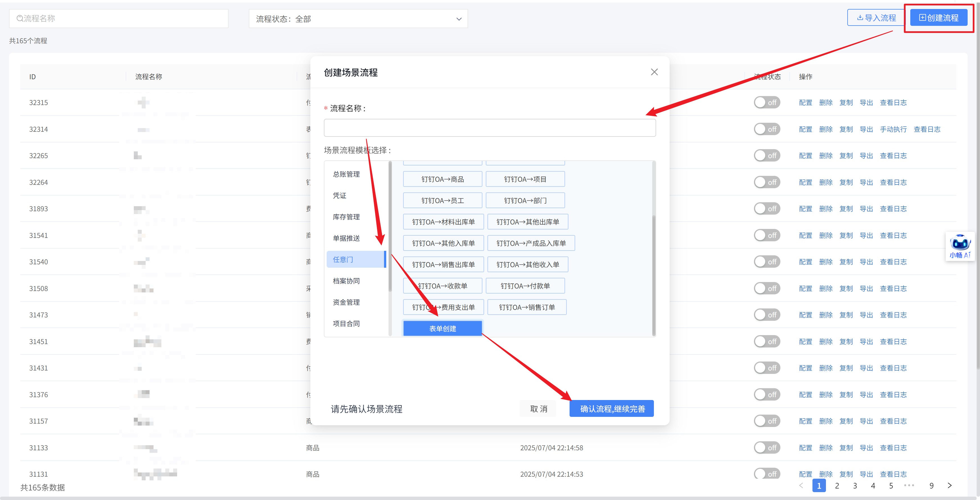Go to next page with right arrow icon

coord(949,485)
